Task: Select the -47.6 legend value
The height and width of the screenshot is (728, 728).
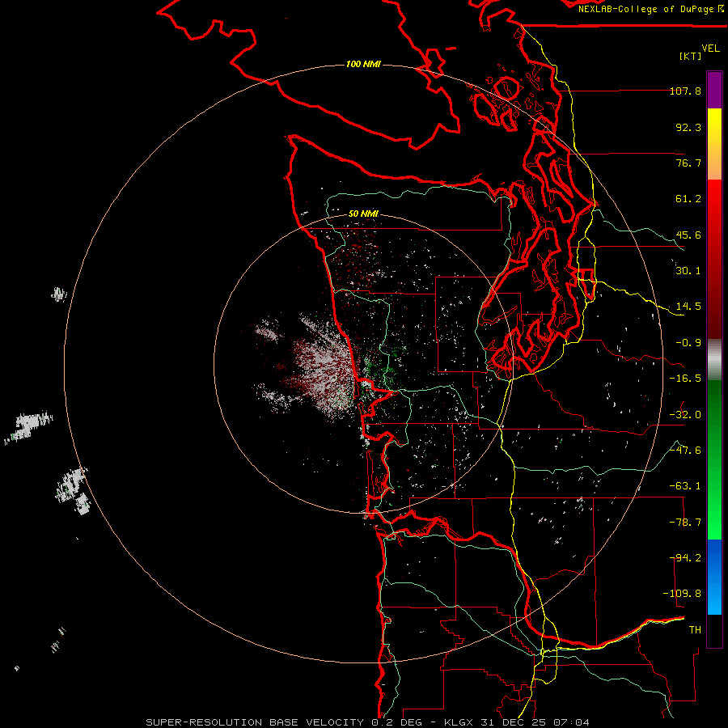Action: pyautogui.click(x=685, y=450)
